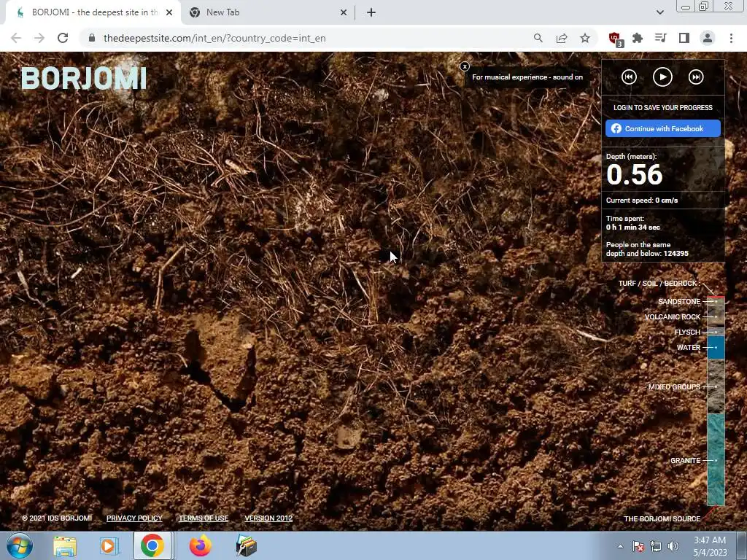Screen dimensions: 747x560
Task: Open the WinRAR taskbar icon
Action: tap(247, 546)
